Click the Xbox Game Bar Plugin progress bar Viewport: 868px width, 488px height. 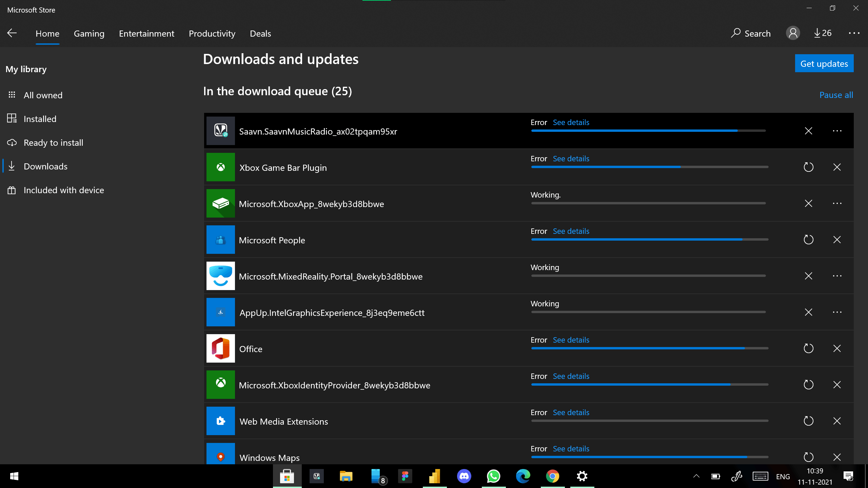pyautogui.click(x=650, y=167)
